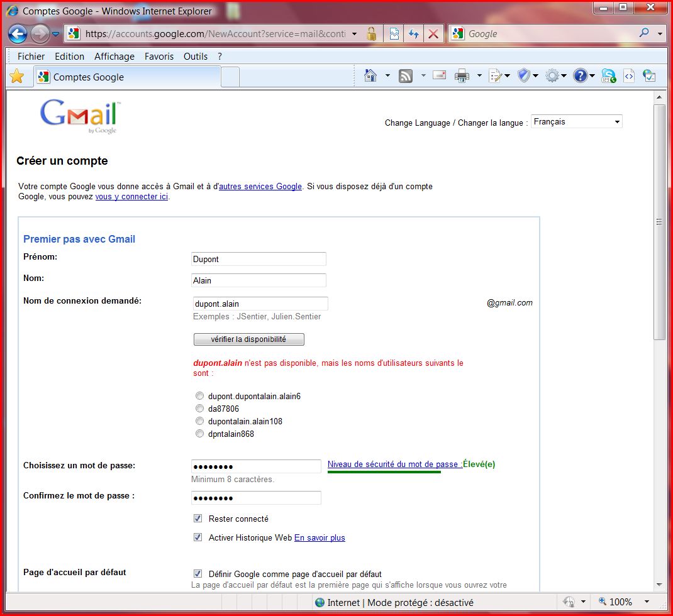Viewport: 673px width, 616px height.
Task: Click the security padlock icon
Action: tap(372, 33)
